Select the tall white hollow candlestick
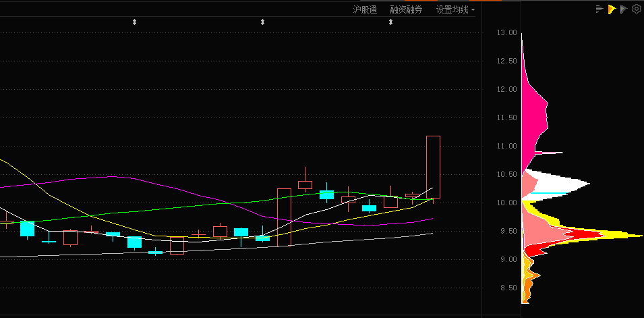644x318 pixels. point(284,217)
